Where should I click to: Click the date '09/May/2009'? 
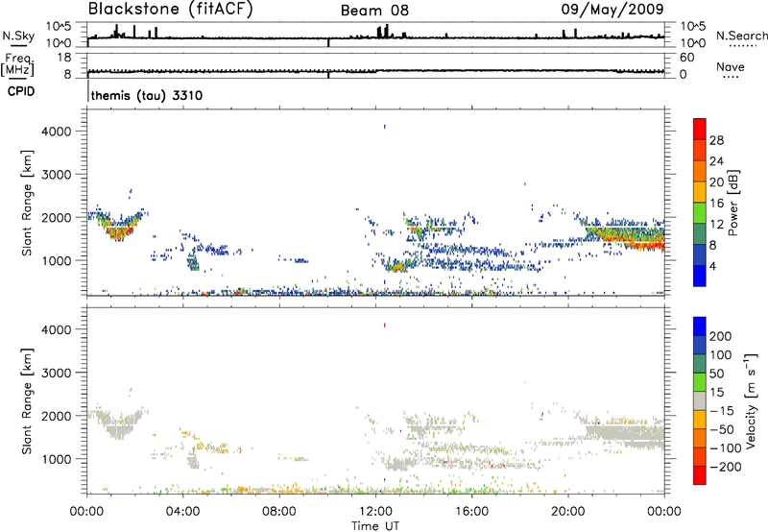point(612,9)
